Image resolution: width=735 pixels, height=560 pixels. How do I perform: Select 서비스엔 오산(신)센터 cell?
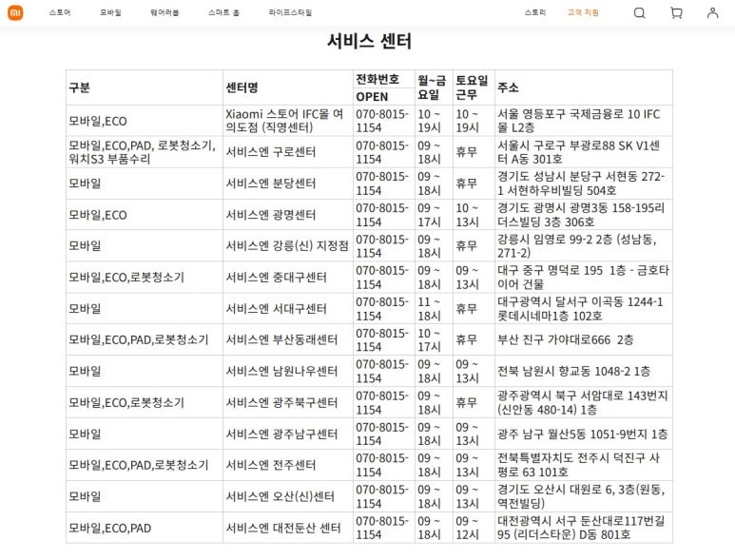[x=288, y=496]
